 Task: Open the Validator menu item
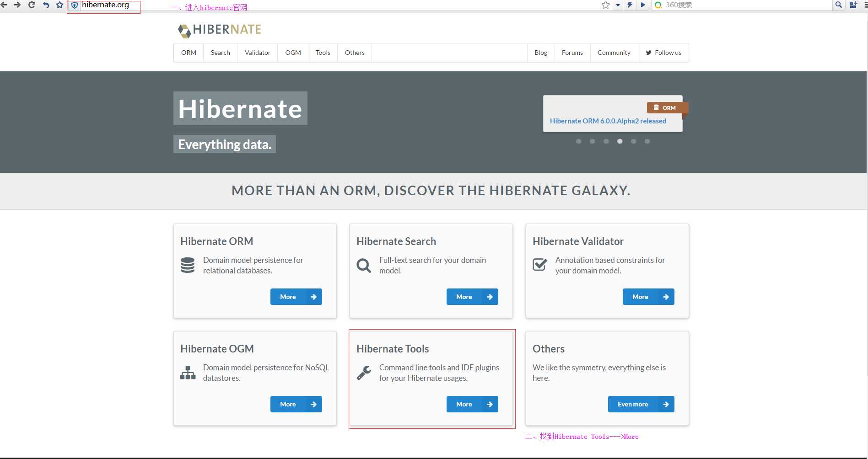click(x=258, y=53)
